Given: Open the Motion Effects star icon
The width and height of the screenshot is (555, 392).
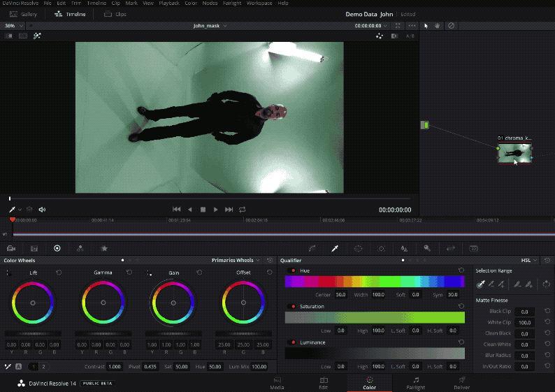Looking at the screenshot, I should (x=104, y=248).
